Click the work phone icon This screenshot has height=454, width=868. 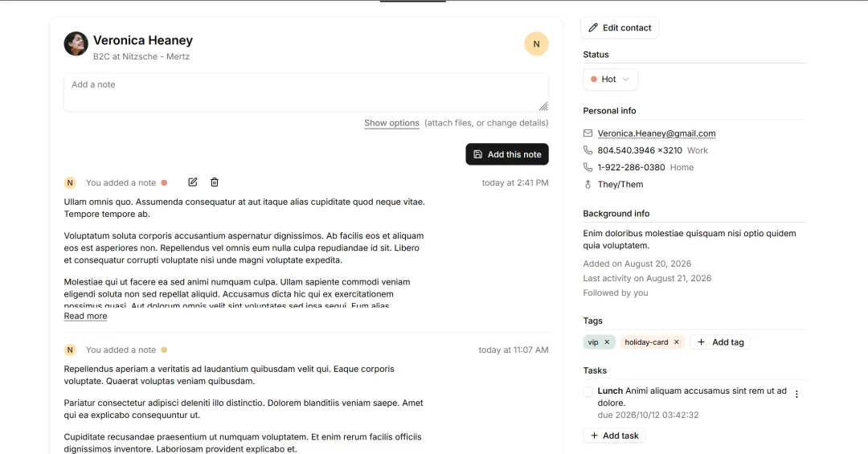588,150
